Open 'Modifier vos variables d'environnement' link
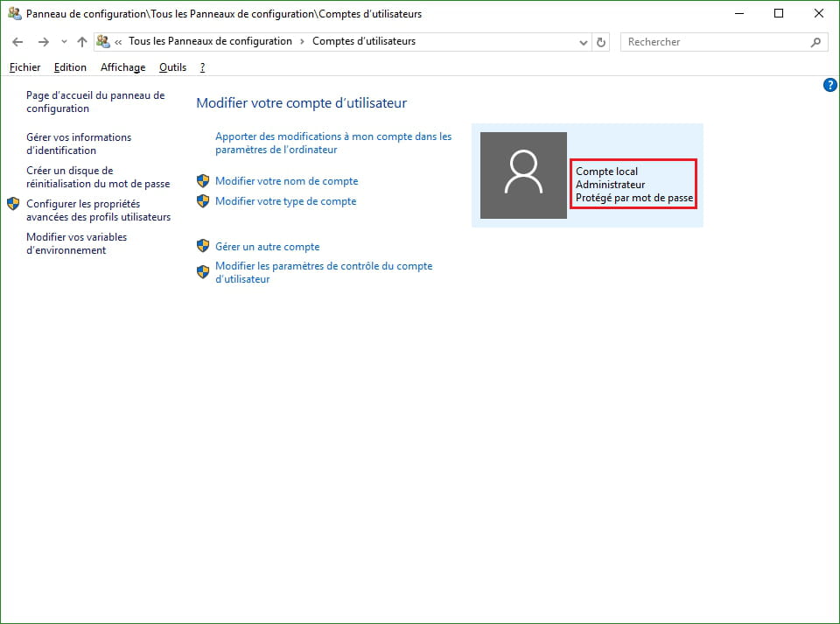Viewport: 840px width, 624px height. point(76,243)
